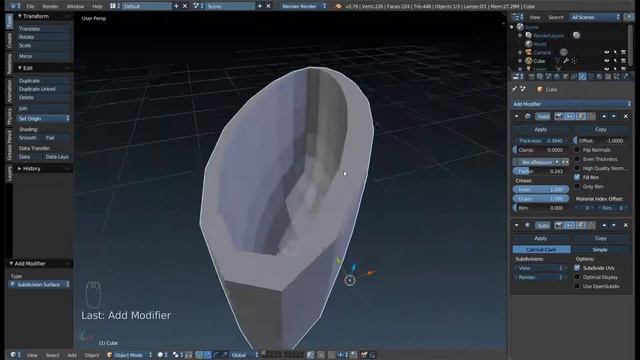The image size is (640, 360).
Task: Open the 3D viewport Select menu
Action: tap(52, 355)
